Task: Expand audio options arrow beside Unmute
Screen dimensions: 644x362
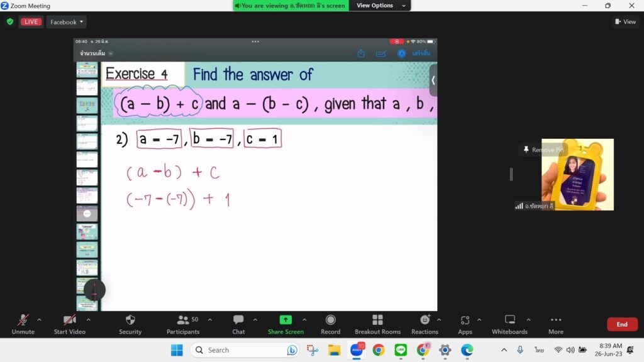Action: click(x=39, y=319)
